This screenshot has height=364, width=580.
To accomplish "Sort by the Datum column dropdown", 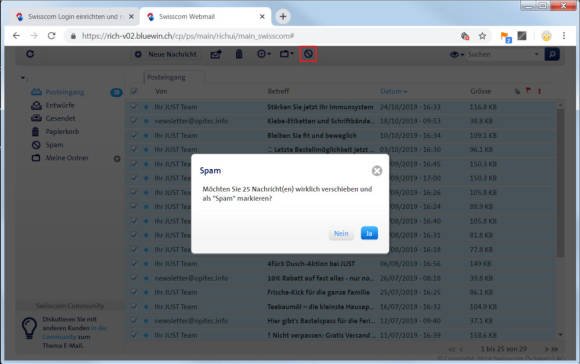I will [394, 91].
